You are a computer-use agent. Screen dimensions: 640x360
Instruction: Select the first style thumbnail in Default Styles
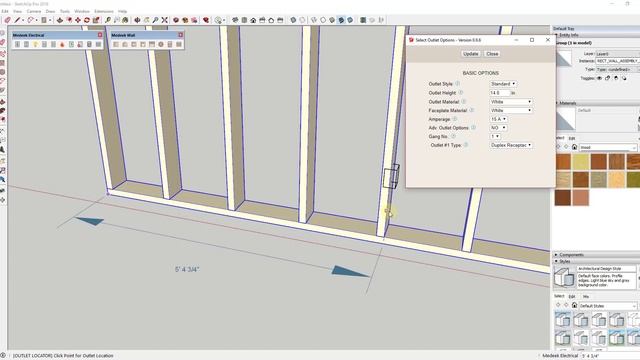(x=563, y=320)
